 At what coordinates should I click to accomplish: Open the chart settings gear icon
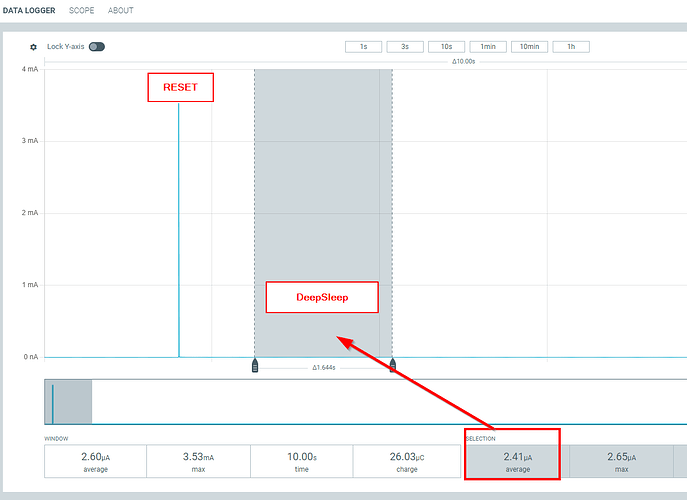click(33, 47)
